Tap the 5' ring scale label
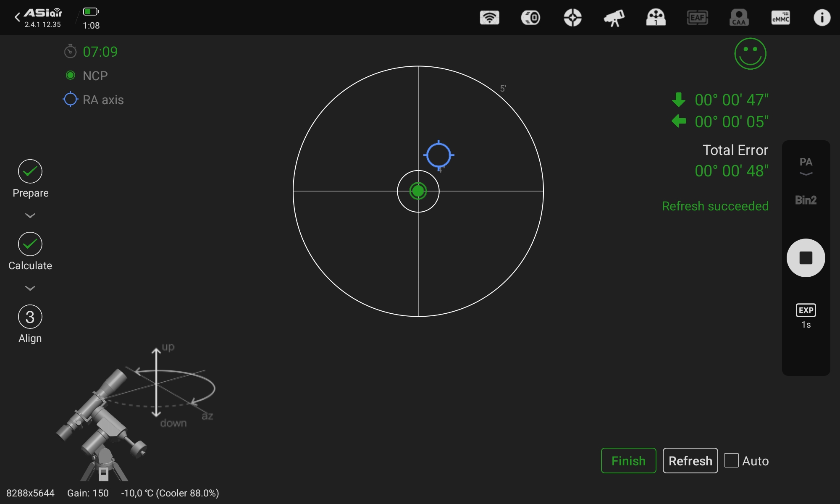Viewport: 840px width, 504px height. [x=503, y=89]
